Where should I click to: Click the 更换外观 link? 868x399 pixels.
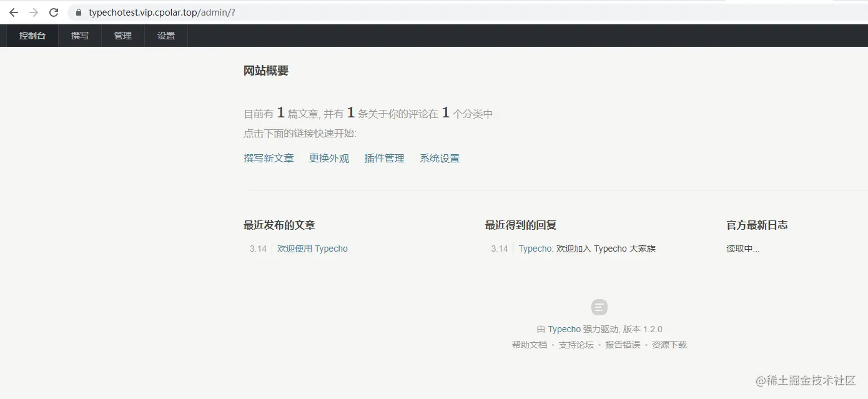pos(329,159)
